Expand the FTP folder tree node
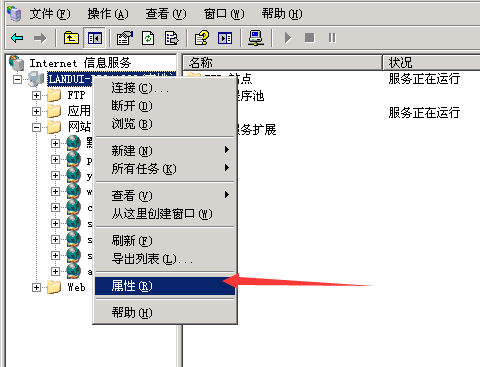The height and width of the screenshot is (367, 480). point(36,95)
